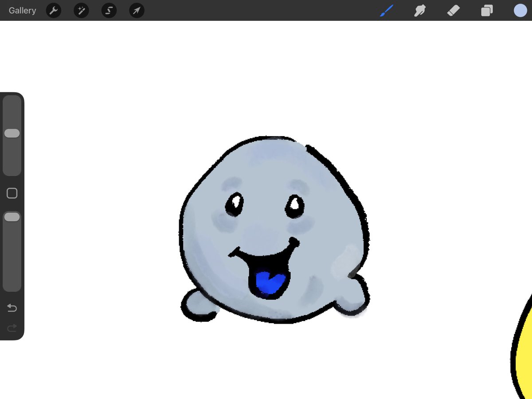Open the Actions wrench menu
The width and height of the screenshot is (532, 399).
tap(54, 11)
